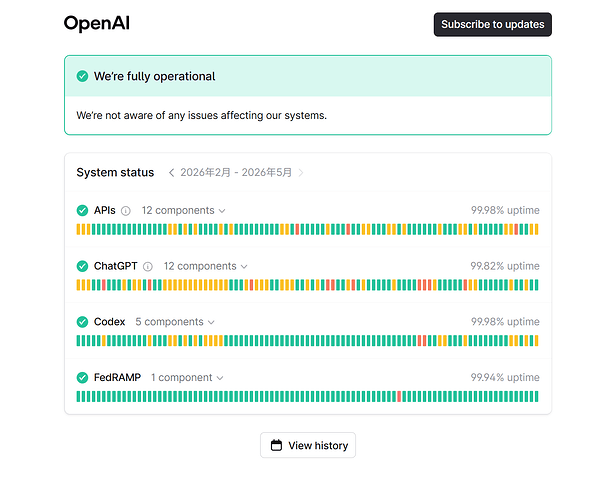
Task: Click the fully operational banner check icon
Action: pos(82,76)
